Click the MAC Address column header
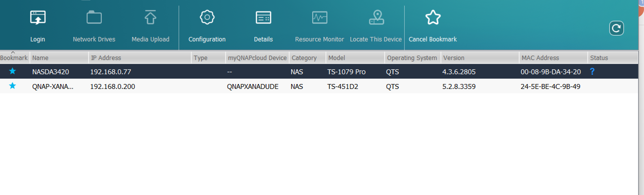The width and height of the screenshot is (644, 195). 540,58
